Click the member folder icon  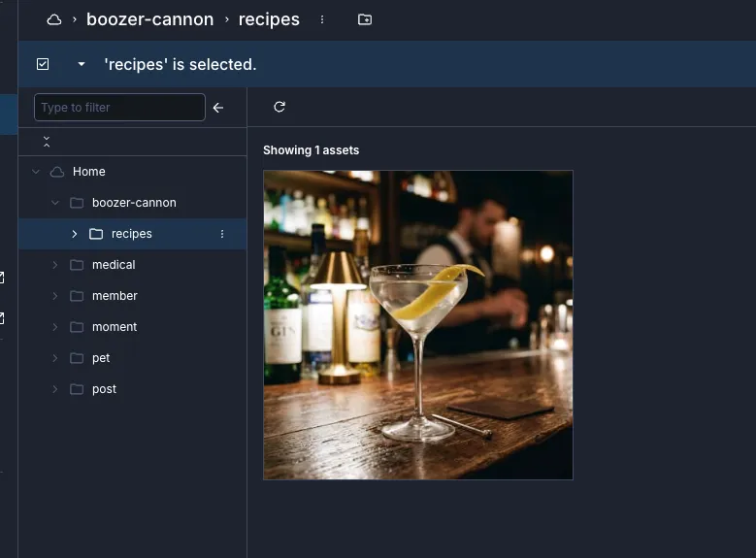pyautogui.click(x=77, y=296)
